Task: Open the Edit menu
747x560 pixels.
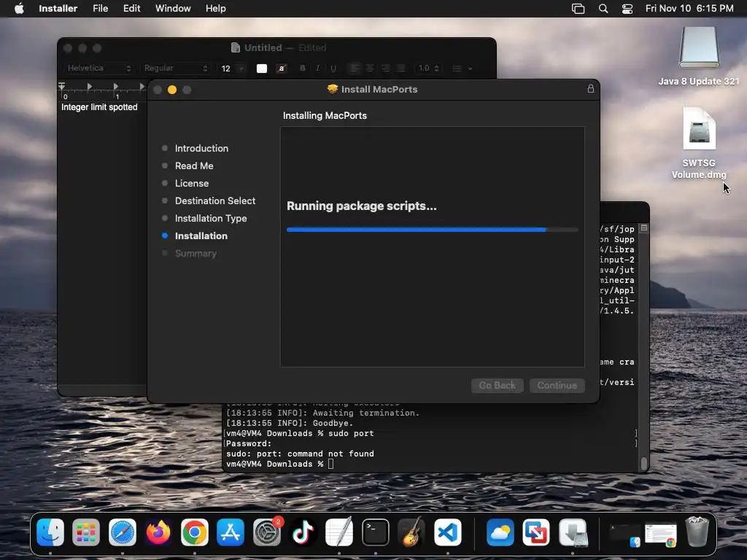Action: coord(131,9)
